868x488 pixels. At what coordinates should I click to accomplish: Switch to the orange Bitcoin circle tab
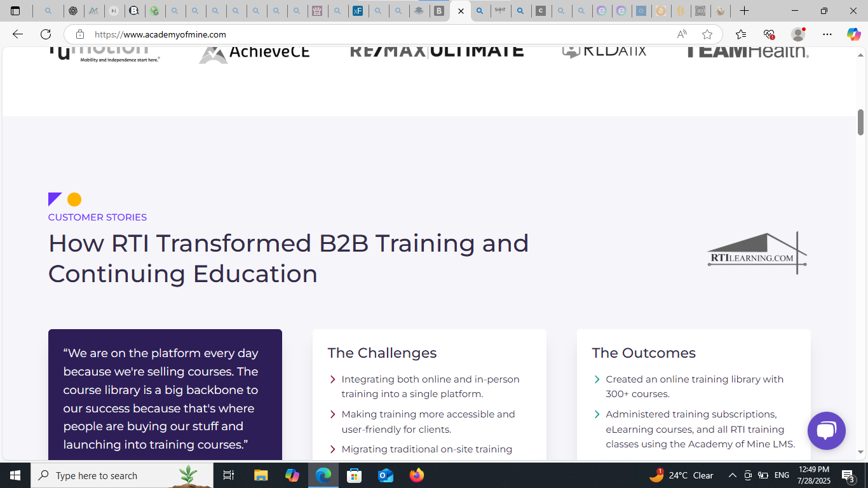click(x=660, y=11)
